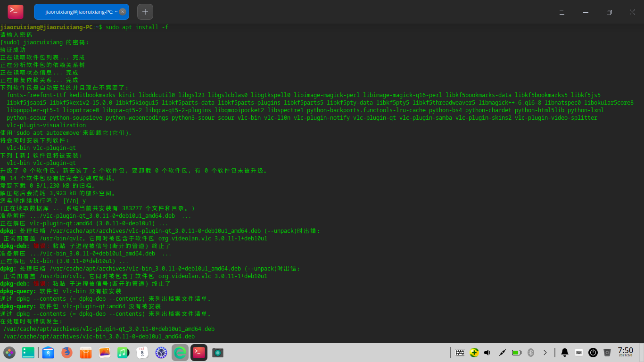
Task: Launch Firefox from the dock
Action: pyautogui.click(x=67, y=353)
